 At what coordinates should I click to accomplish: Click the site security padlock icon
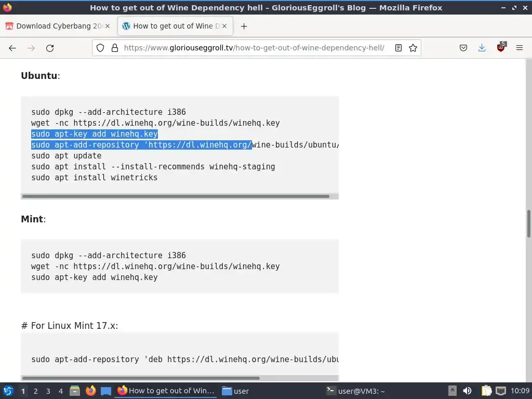[115, 48]
